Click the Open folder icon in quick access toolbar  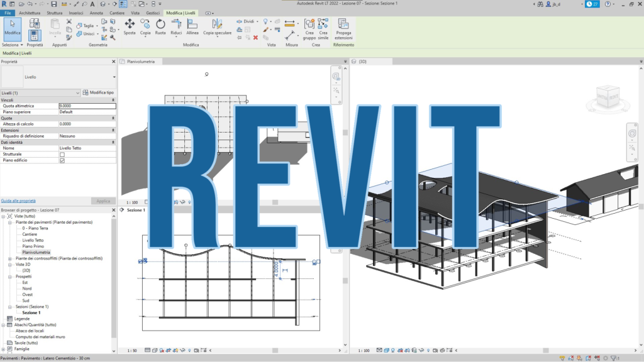coord(21,4)
